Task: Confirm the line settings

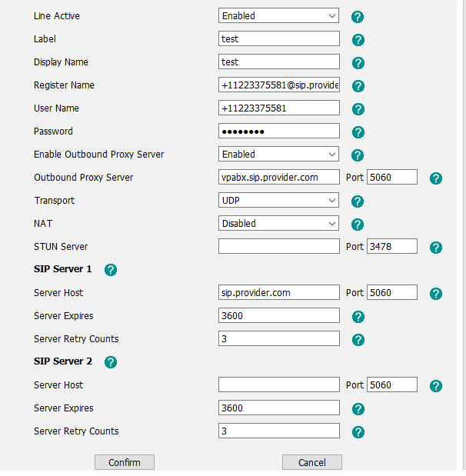Action: point(125,462)
